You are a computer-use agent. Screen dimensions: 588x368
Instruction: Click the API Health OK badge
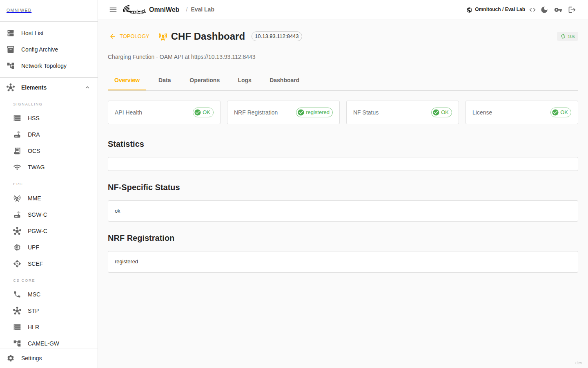coord(203,112)
